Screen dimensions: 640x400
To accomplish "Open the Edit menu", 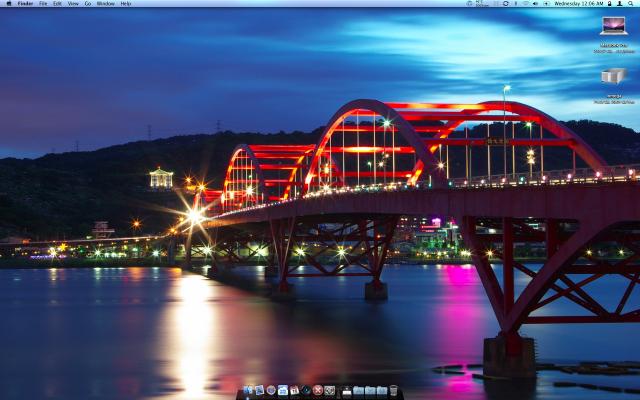I will [x=57, y=3].
